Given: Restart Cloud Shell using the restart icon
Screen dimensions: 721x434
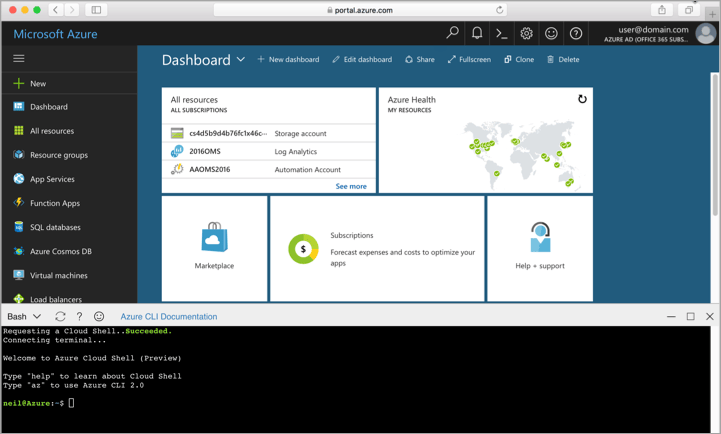Looking at the screenshot, I should 60,316.
